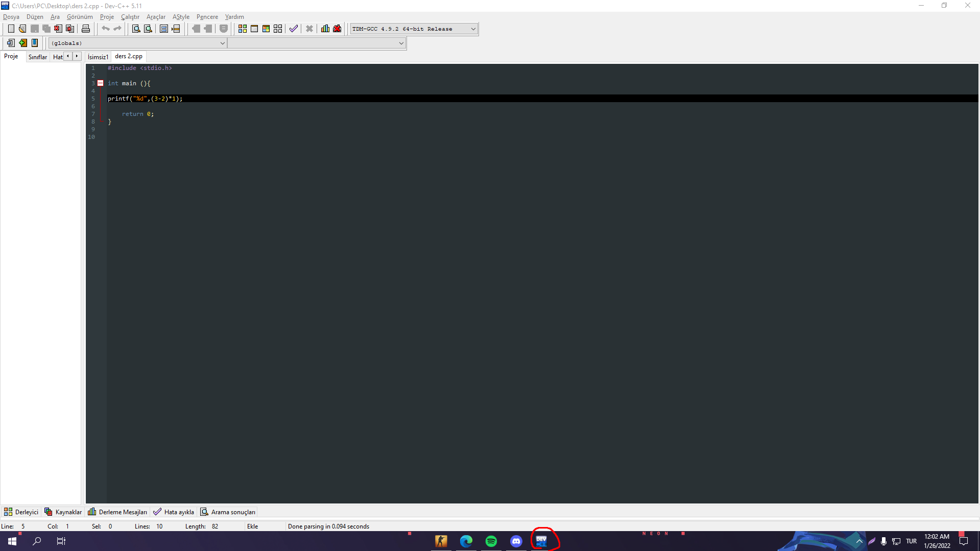The width and height of the screenshot is (980, 551).
Task: Click the Save file icon
Action: tap(34, 29)
